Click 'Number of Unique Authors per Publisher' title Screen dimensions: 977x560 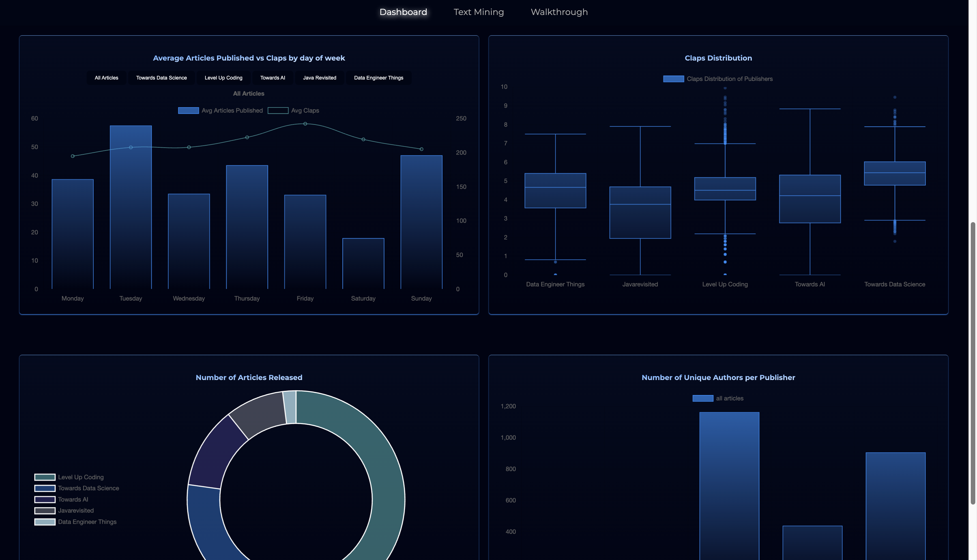pyautogui.click(x=718, y=378)
